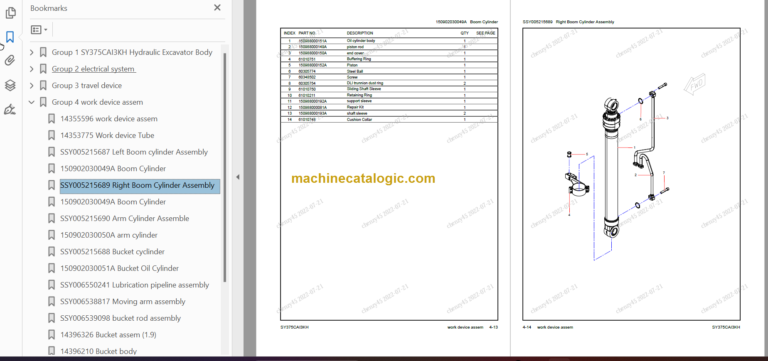Click bookmark icon beside Group 4 work device
This screenshot has width=768, height=361.
(x=43, y=102)
